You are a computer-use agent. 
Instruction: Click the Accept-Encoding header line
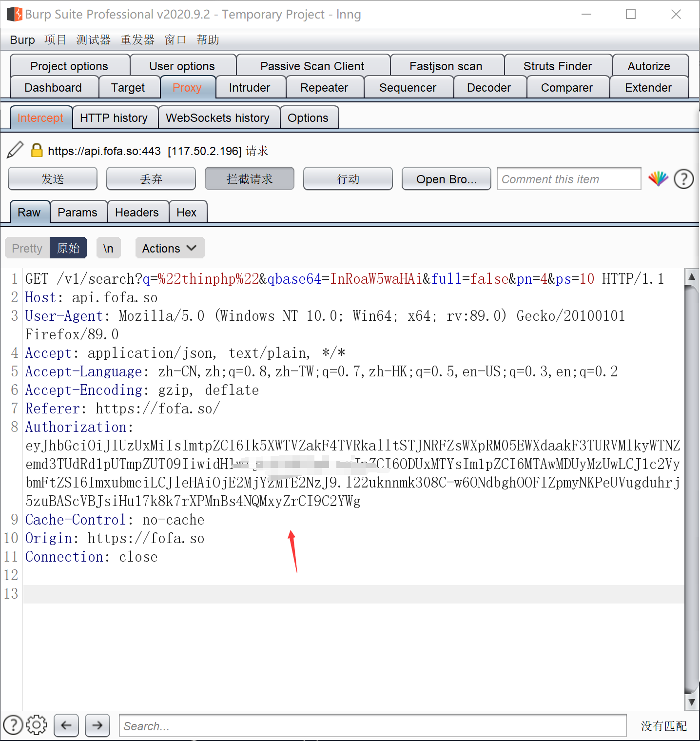(142, 390)
